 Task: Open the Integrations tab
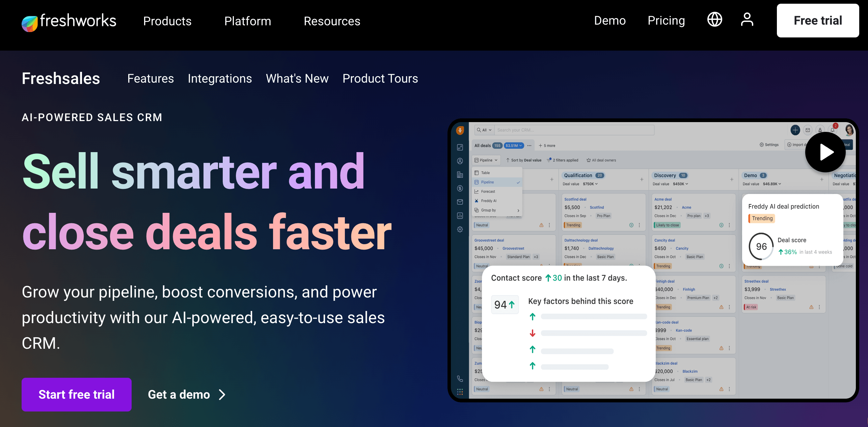[220, 79]
